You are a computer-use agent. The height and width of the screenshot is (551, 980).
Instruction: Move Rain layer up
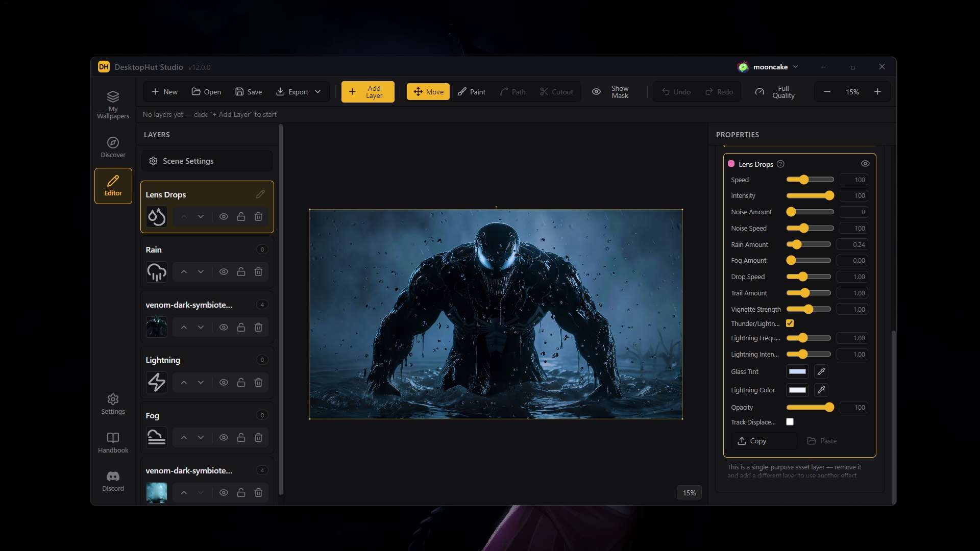point(184,272)
